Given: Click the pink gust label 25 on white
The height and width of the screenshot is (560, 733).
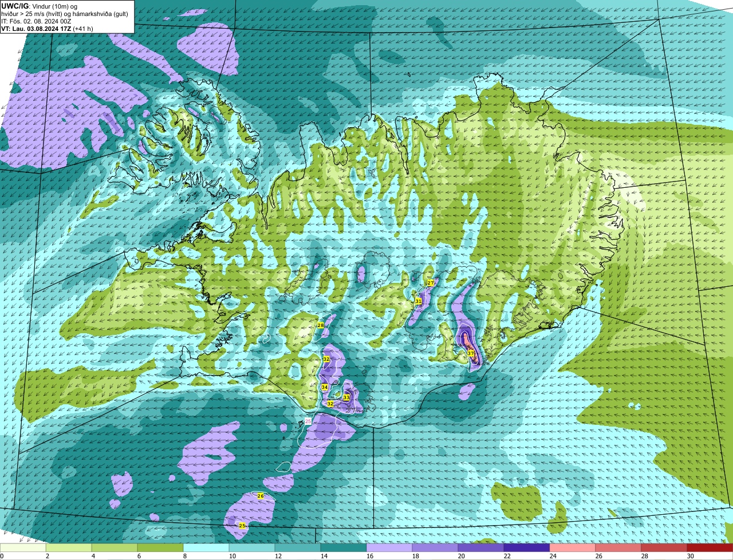Looking at the screenshot, I should tap(308, 421).
